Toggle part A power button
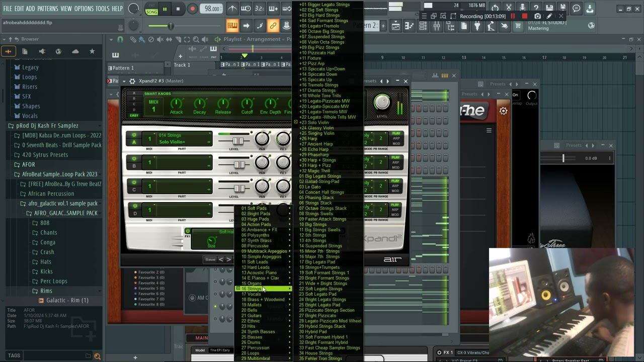 pos(134,135)
